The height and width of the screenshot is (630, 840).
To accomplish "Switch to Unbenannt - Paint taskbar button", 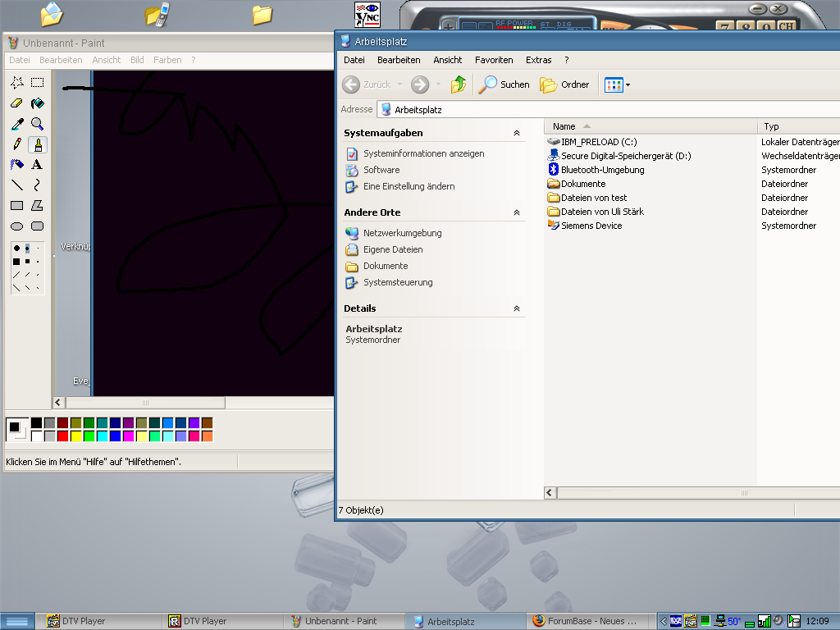I will [x=343, y=622].
